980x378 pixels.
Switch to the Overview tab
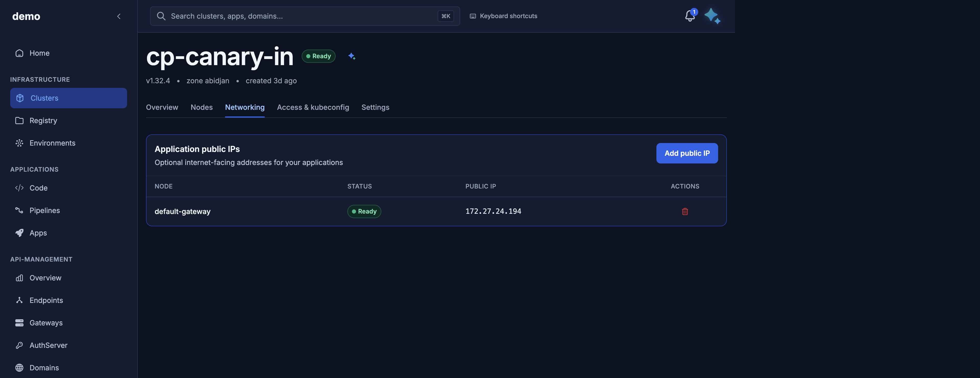pos(162,107)
